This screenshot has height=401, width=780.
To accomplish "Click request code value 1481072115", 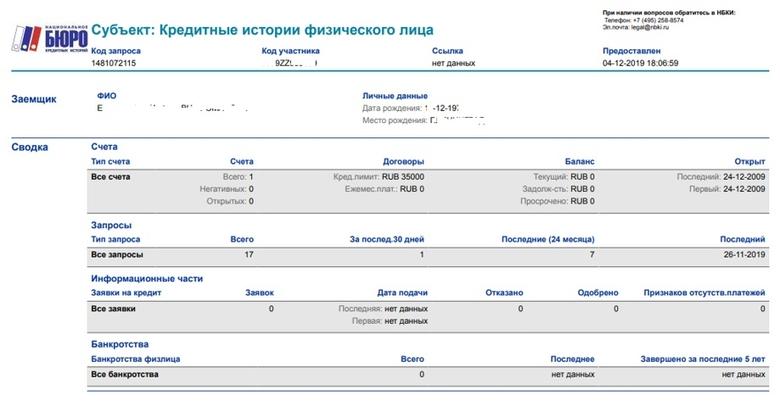I will (113, 63).
